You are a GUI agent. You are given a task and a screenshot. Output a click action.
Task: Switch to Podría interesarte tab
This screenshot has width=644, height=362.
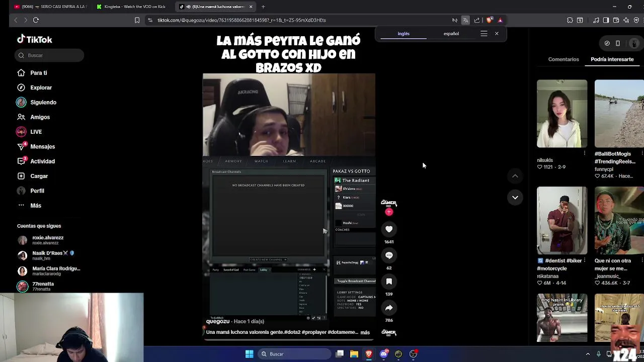tap(612, 59)
